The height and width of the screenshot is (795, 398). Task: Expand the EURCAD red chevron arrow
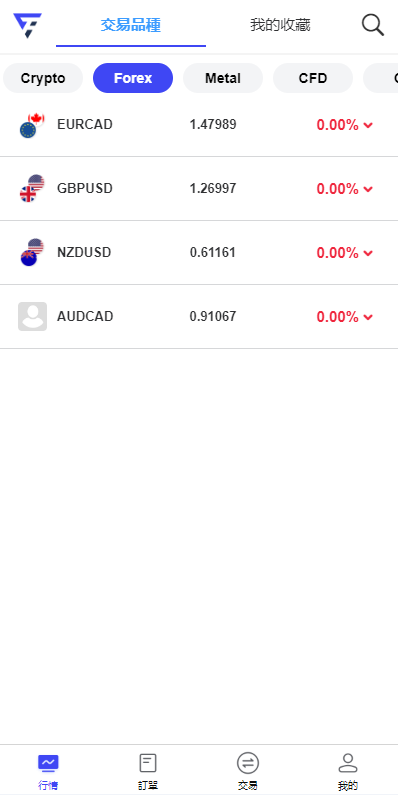369,125
